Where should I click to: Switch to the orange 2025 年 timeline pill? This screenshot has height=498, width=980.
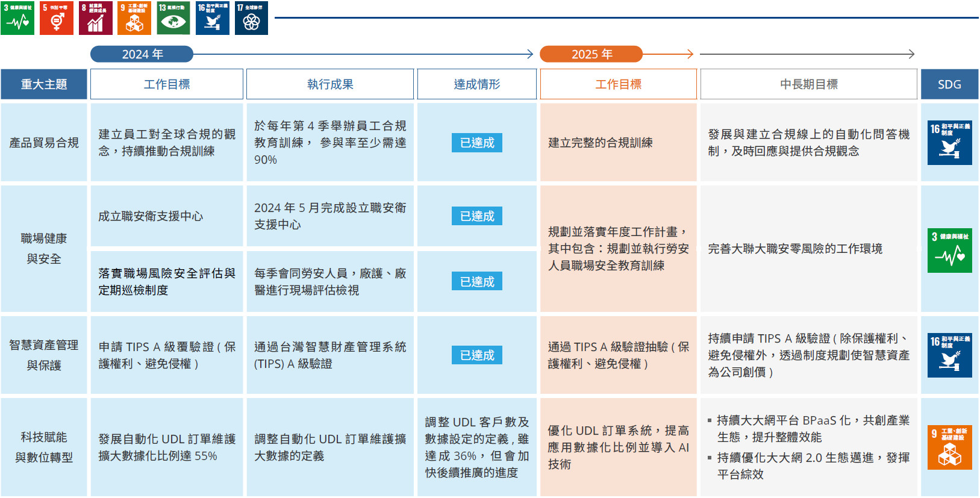pos(591,54)
